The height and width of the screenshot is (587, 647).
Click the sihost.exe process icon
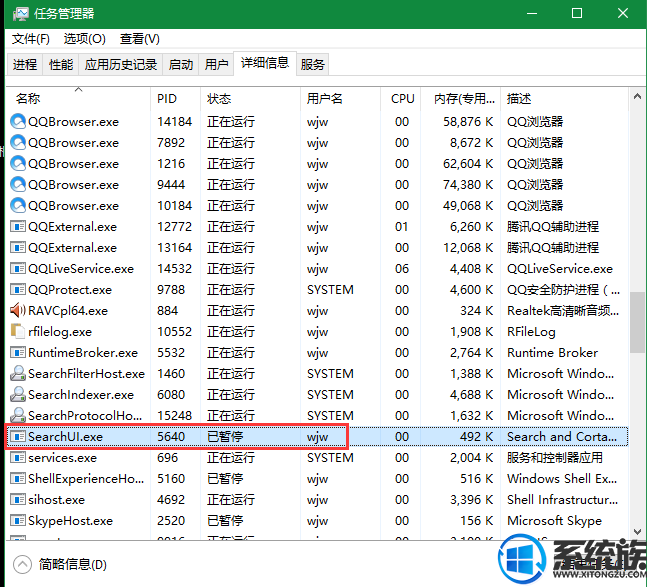18,500
